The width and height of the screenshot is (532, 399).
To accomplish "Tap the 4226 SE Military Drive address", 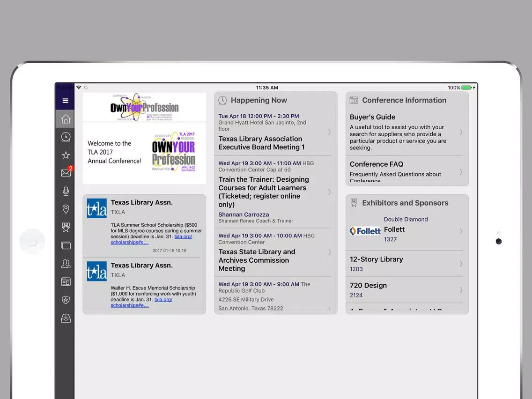I will 246,300.
